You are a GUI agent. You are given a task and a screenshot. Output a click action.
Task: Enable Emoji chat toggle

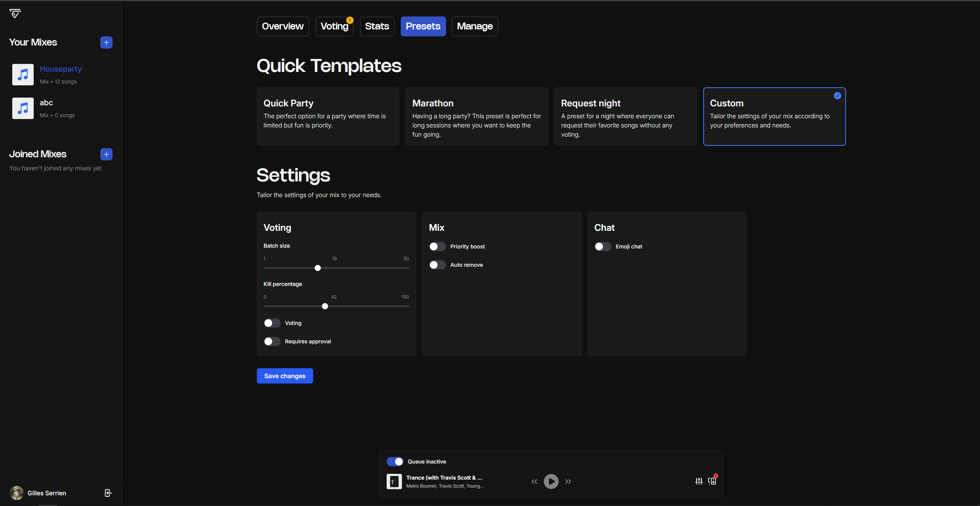point(603,246)
